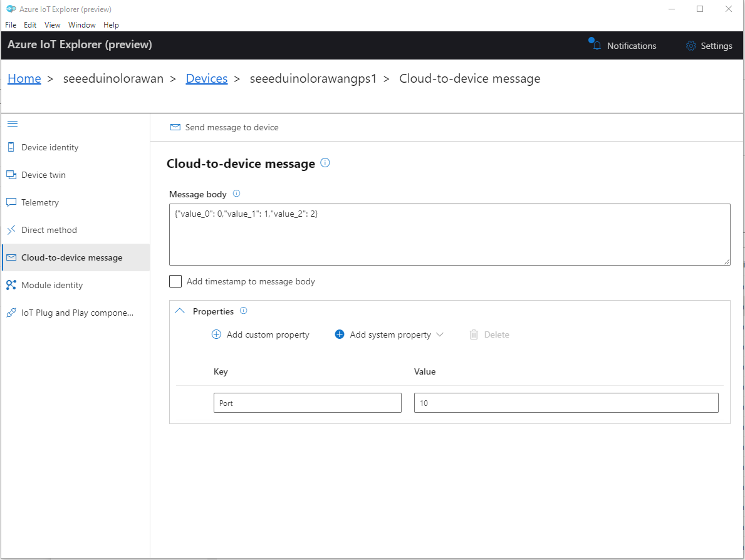Open Telemetry in the sidebar

click(40, 202)
